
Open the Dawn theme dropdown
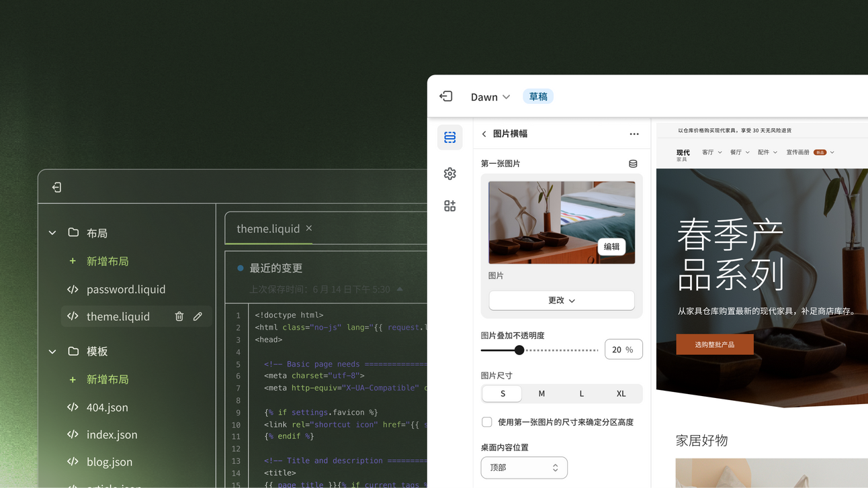pos(490,97)
